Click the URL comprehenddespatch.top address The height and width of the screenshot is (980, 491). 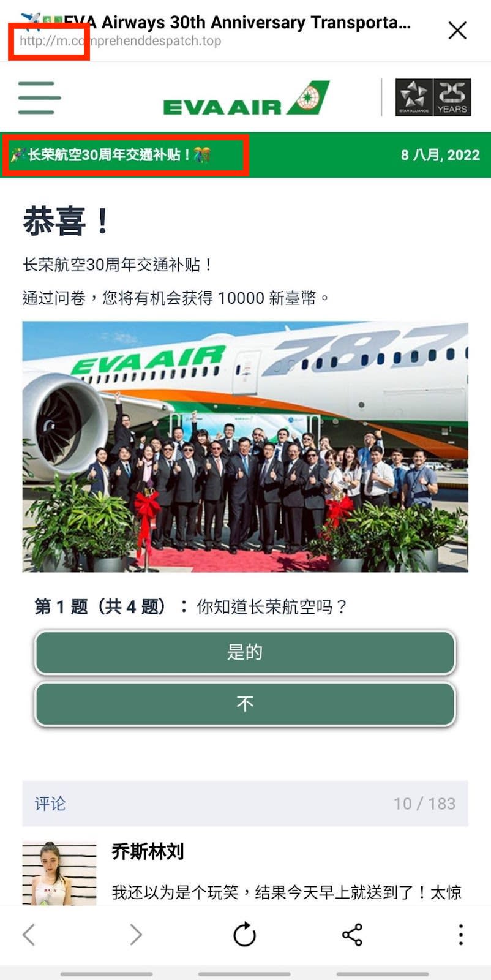tap(120, 41)
